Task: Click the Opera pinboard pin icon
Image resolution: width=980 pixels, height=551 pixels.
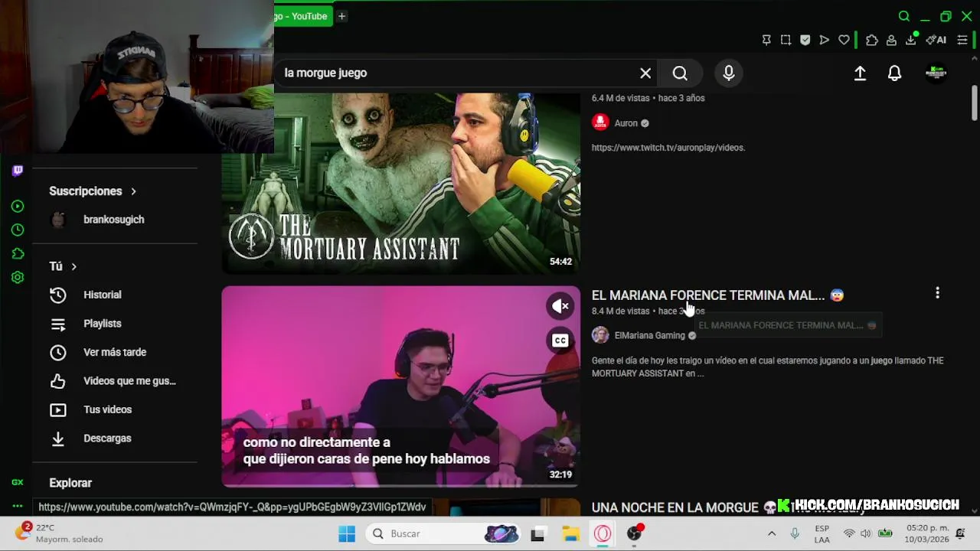Action: tap(766, 40)
